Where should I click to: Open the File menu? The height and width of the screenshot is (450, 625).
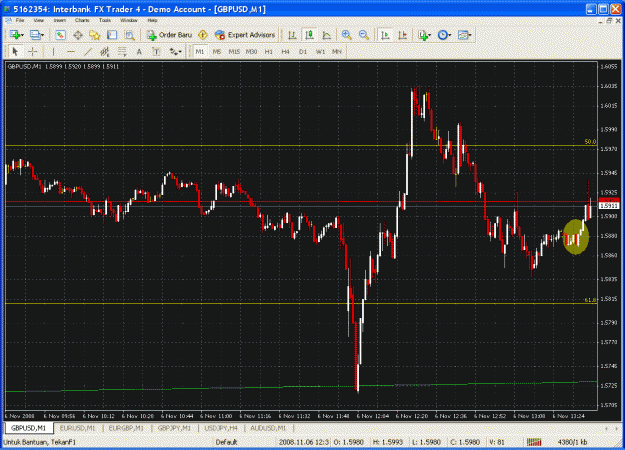tap(20, 20)
